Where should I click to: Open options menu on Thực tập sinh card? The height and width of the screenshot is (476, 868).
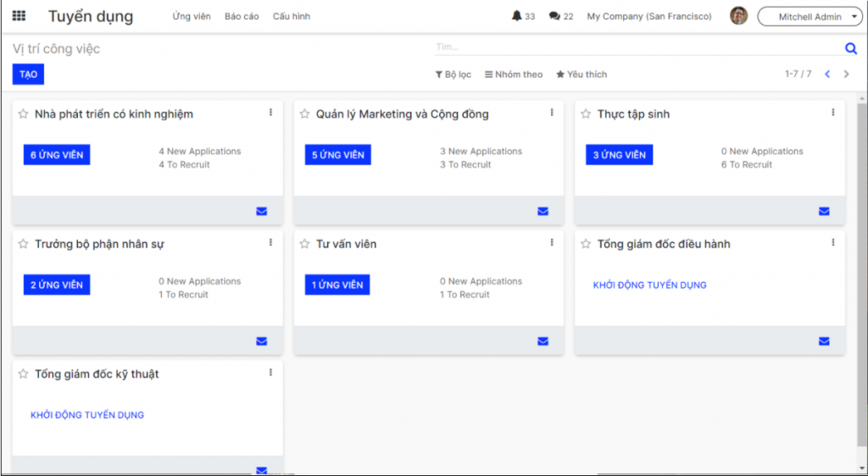click(x=833, y=113)
